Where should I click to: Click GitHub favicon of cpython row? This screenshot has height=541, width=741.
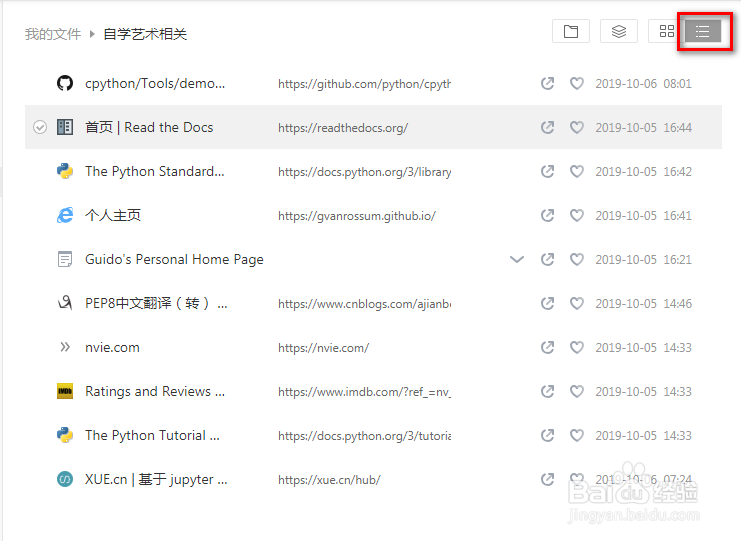65,83
